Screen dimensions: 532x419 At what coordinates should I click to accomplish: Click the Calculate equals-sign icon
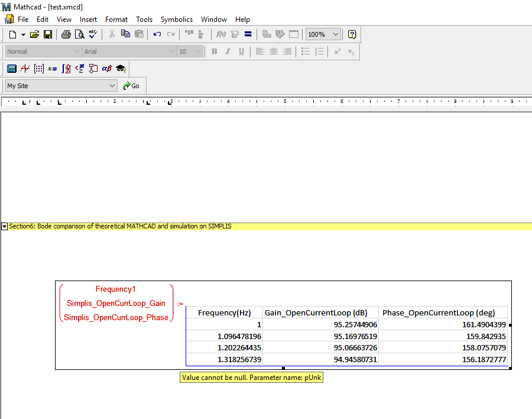tap(248, 34)
